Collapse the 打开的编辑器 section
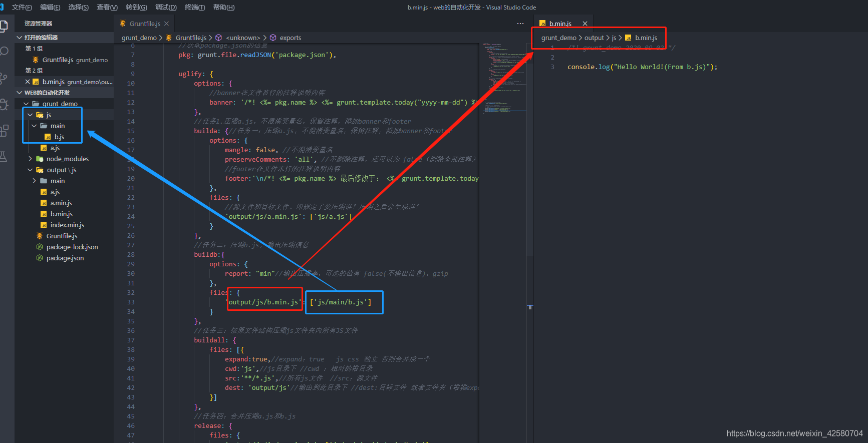This screenshot has height=443, width=868. [19, 38]
